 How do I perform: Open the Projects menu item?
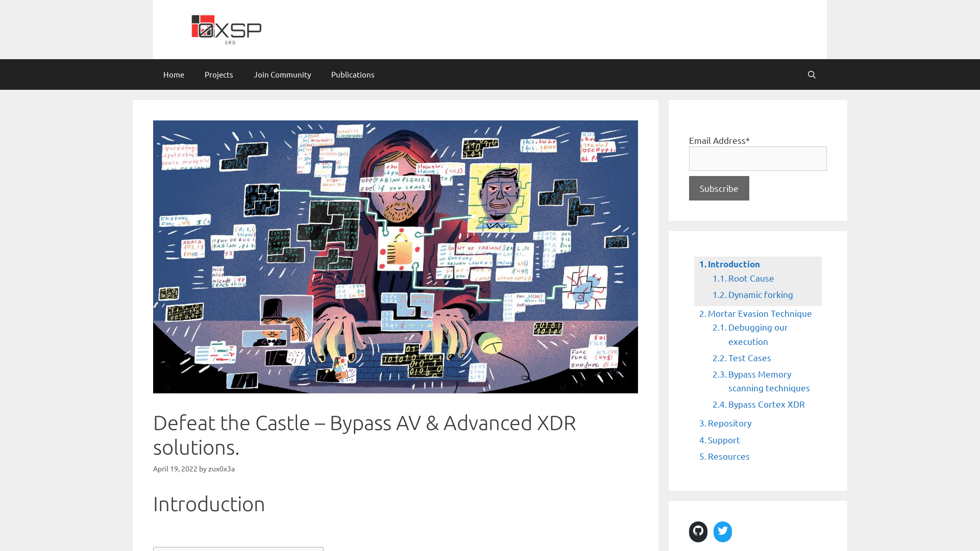[x=219, y=74]
